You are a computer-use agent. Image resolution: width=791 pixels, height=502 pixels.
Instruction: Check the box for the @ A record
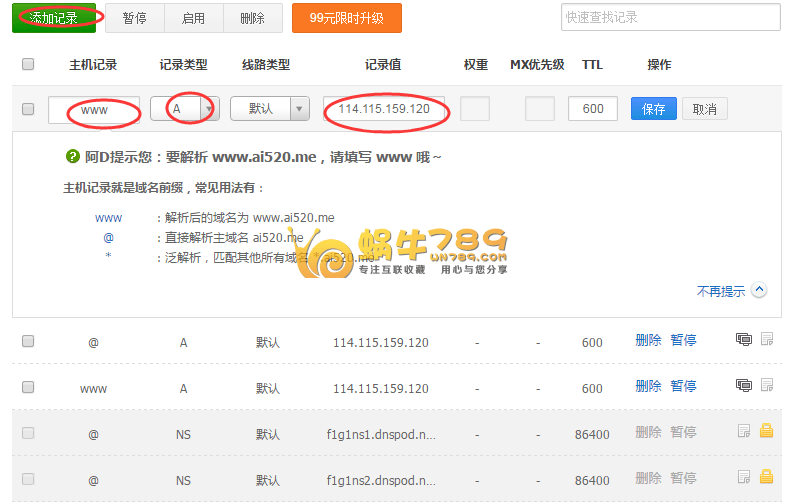click(28, 341)
